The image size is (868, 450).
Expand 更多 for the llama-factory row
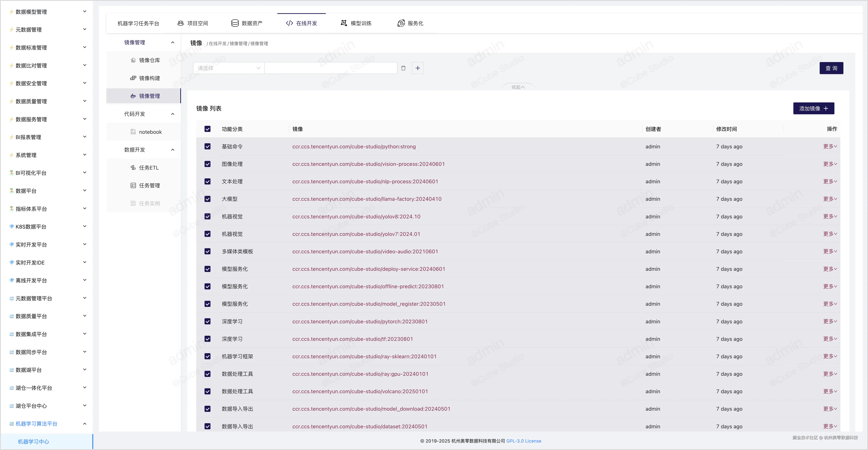(830, 199)
